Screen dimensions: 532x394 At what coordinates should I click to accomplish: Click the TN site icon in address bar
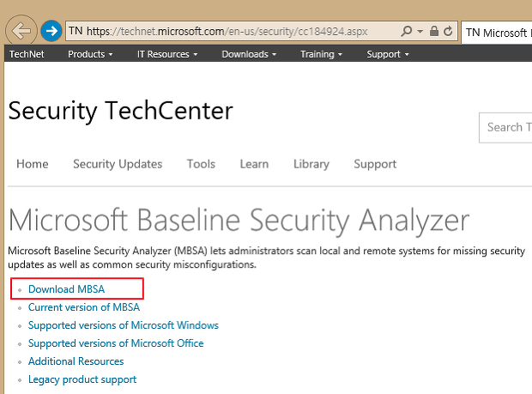coord(76,31)
